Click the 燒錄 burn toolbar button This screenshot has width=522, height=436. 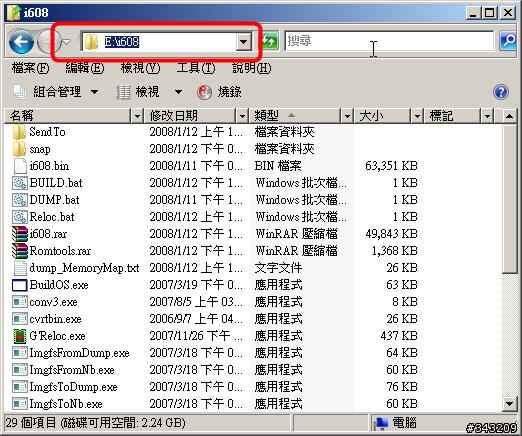pos(219,92)
